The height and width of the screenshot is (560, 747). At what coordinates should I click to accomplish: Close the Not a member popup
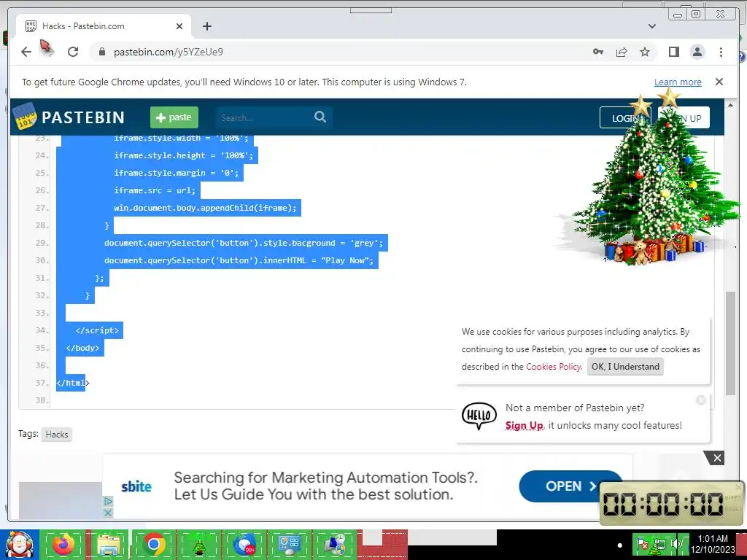pos(701,400)
